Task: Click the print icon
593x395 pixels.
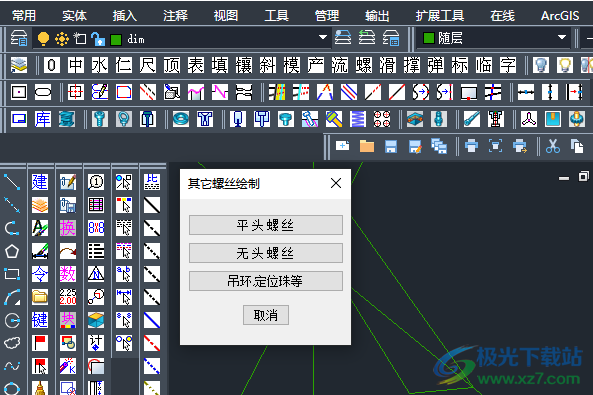Action: point(471,146)
